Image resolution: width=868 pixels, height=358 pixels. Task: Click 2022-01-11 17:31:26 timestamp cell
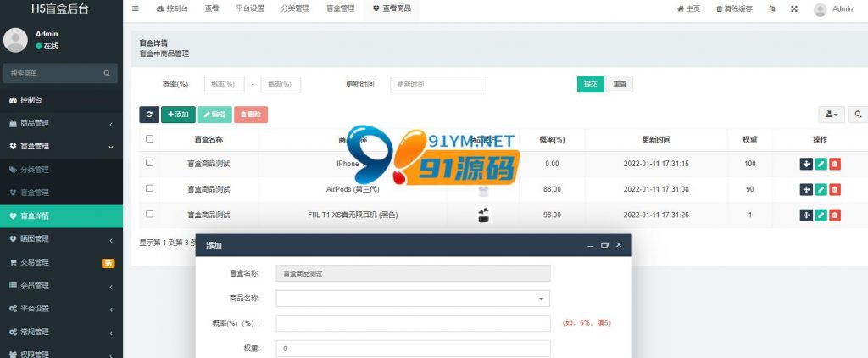tap(656, 215)
